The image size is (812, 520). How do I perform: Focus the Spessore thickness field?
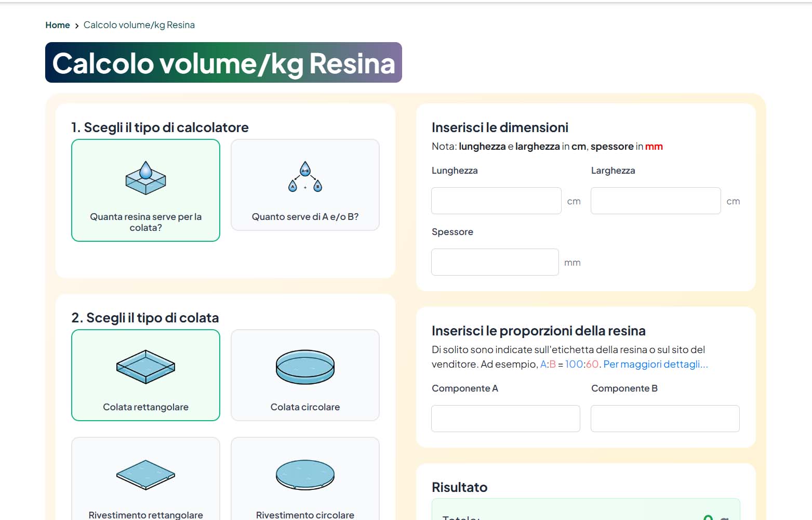click(x=495, y=262)
